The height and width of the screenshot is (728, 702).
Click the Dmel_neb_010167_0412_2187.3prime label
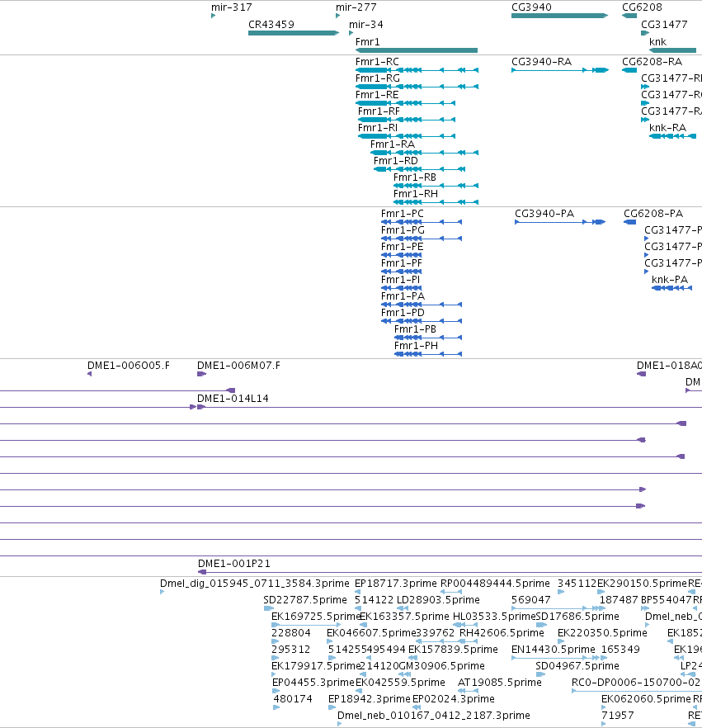(434, 716)
